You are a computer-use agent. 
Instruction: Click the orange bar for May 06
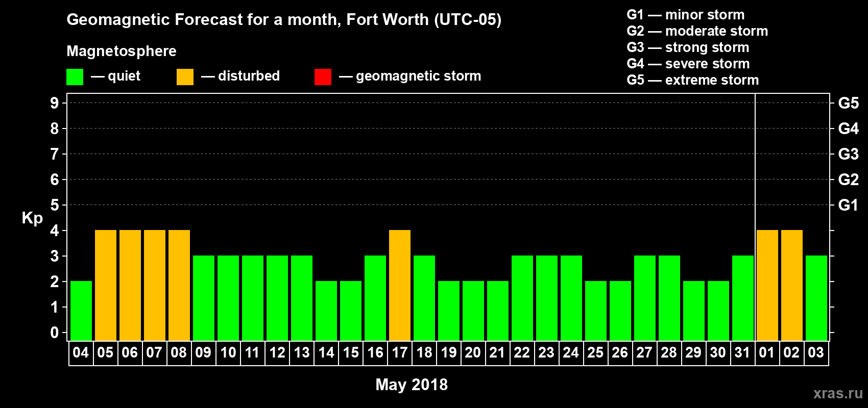(130, 285)
